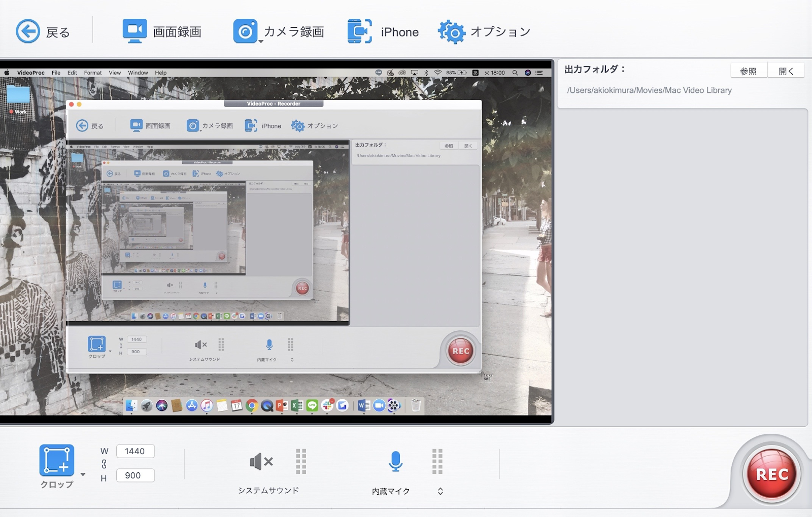Open the Window menu in the previewed menu bar
812x517 pixels.
[x=138, y=73]
